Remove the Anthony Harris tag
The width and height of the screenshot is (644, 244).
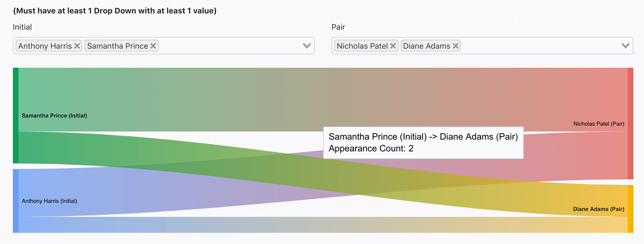77,46
